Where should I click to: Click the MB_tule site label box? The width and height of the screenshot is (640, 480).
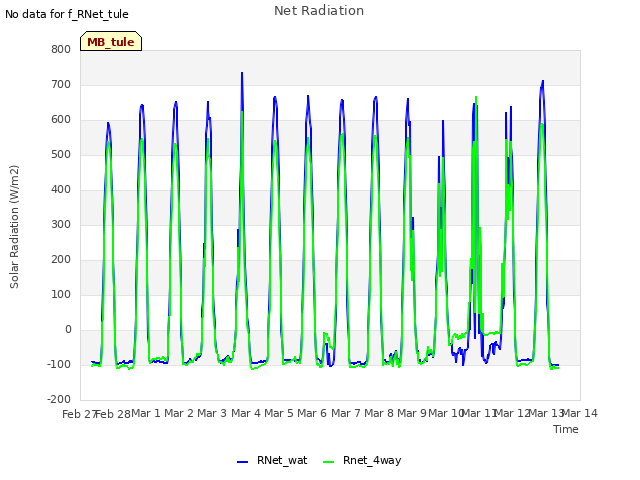point(111,41)
